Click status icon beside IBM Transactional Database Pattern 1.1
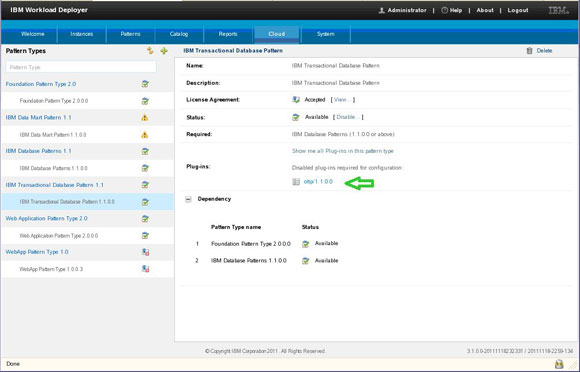This screenshot has height=372, width=580. 145,185
